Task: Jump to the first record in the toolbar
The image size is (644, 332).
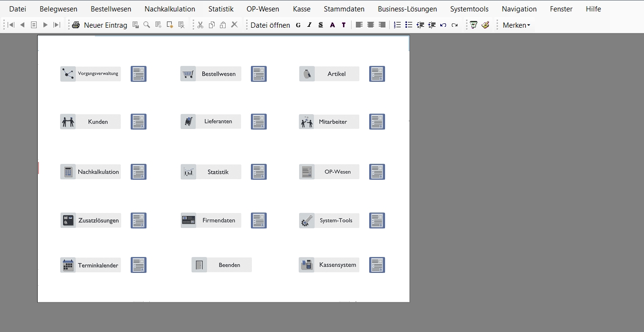Action: pyautogui.click(x=11, y=25)
